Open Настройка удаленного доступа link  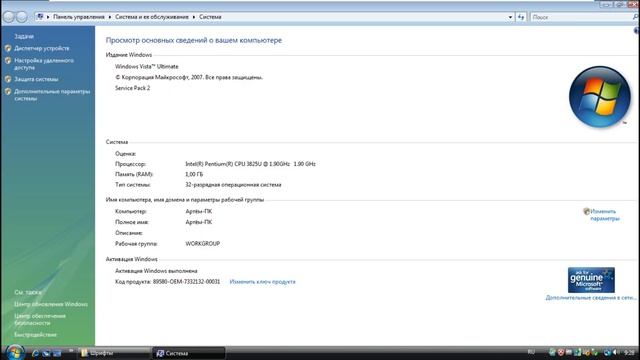click(x=44, y=64)
